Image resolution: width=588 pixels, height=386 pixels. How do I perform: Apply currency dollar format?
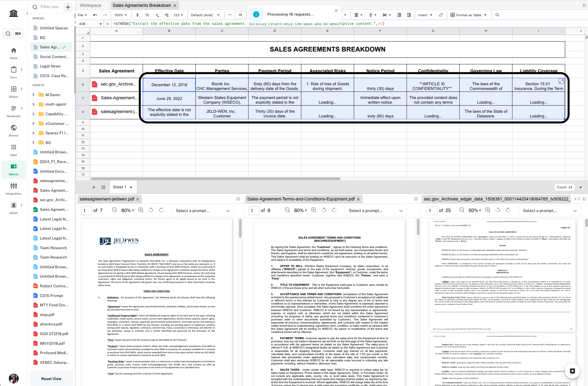138,15
